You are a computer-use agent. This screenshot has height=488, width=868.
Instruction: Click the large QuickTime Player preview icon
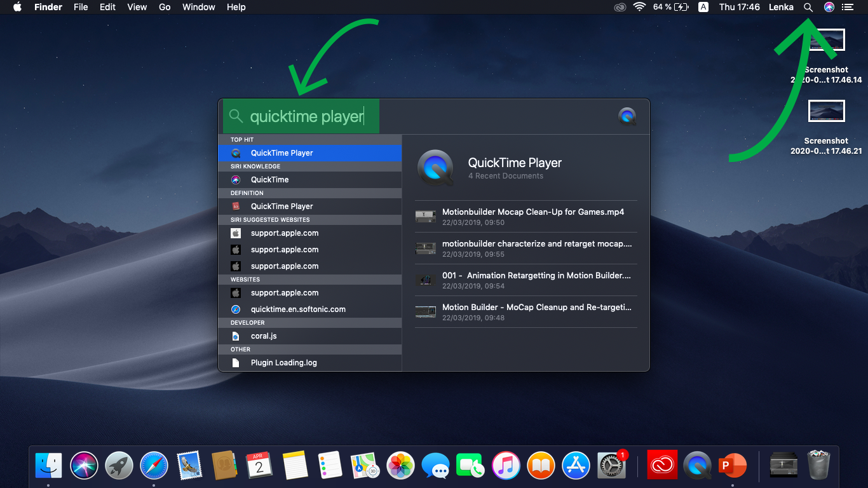(436, 168)
